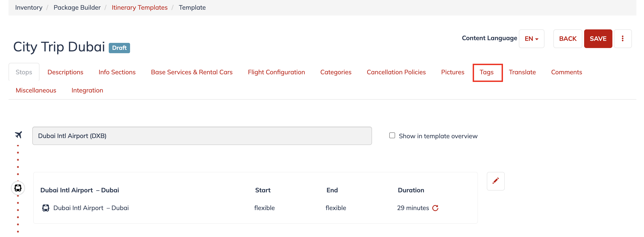Click the airplane icon beside airport field
644x237 pixels.
(x=18, y=135)
